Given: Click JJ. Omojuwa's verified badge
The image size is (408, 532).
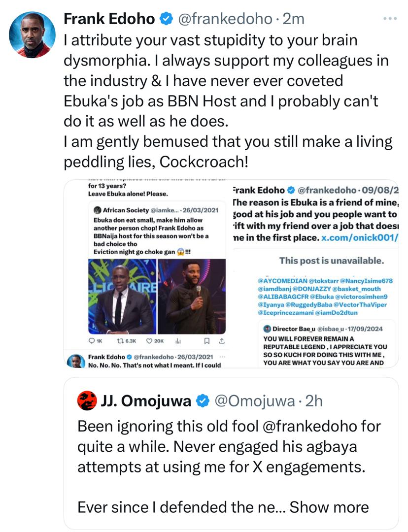Looking at the screenshot, I should click(x=203, y=401).
